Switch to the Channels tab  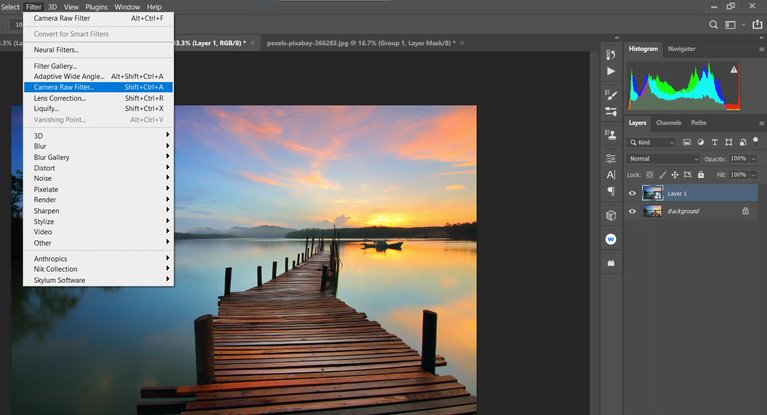(668, 123)
